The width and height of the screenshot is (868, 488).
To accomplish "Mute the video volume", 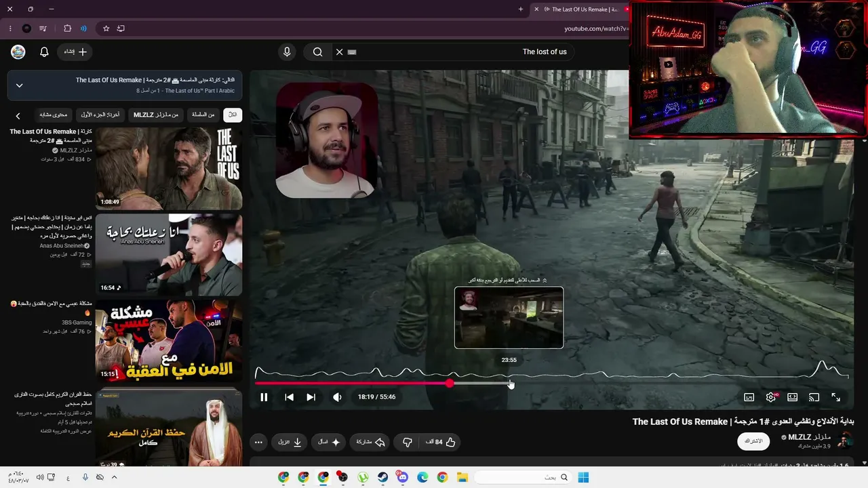I will (x=337, y=397).
